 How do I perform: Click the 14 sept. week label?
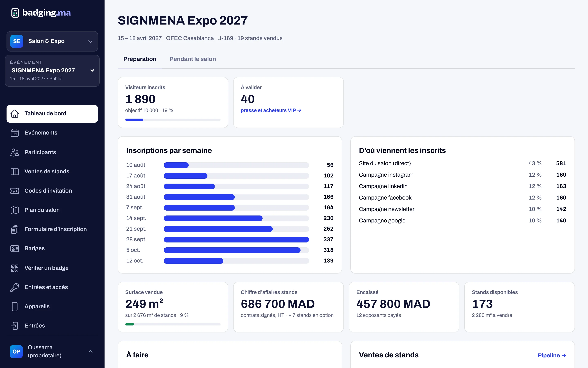coord(136,218)
